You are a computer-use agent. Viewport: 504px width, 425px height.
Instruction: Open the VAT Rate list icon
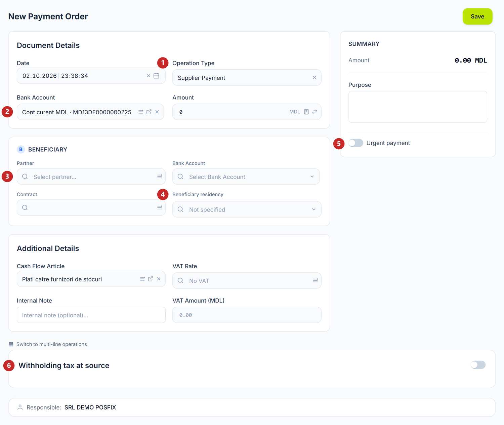(x=316, y=280)
